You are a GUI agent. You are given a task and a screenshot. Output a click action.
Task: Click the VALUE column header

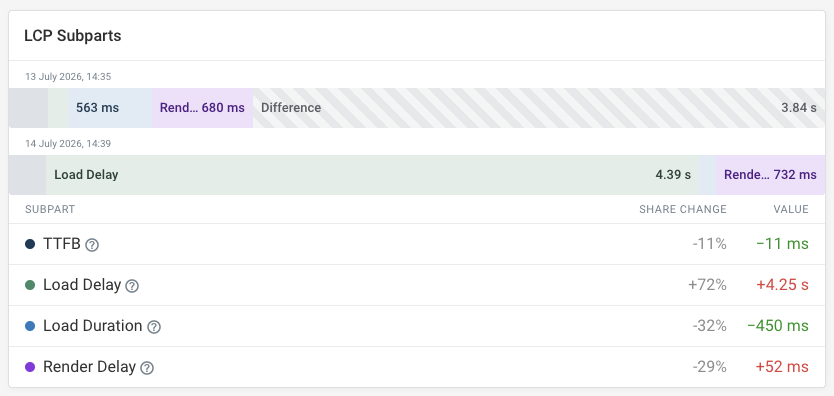coord(791,209)
